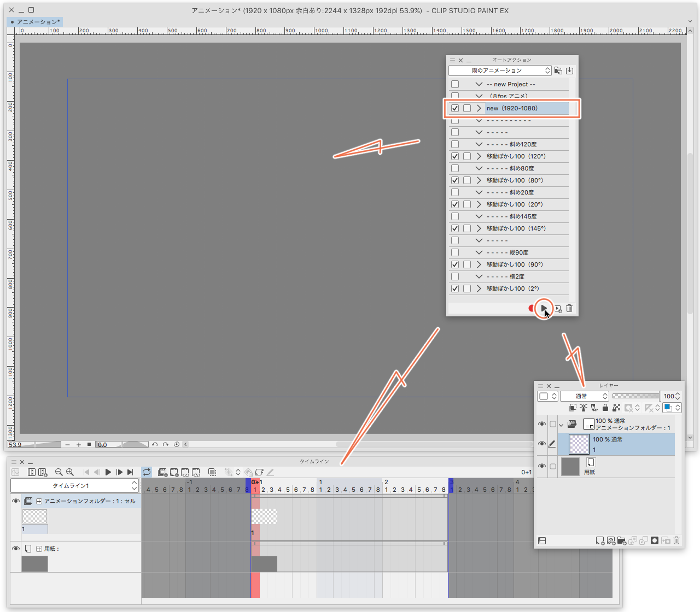Play the timeline animation
This screenshot has height=612, width=700.
click(x=108, y=472)
